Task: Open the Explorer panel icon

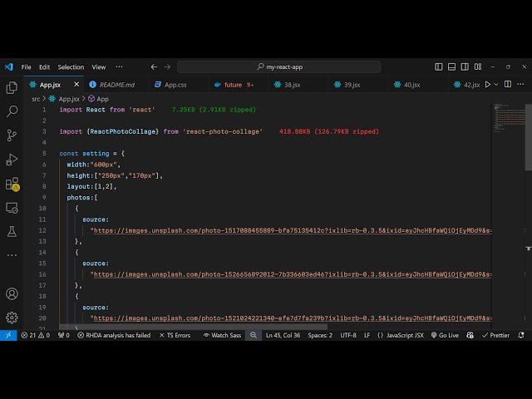Action: (12, 87)
